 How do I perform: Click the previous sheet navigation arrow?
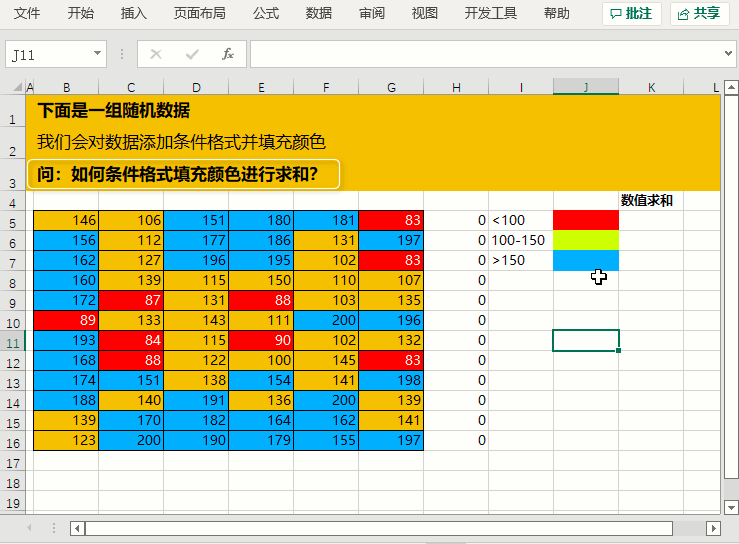point(29,528)
